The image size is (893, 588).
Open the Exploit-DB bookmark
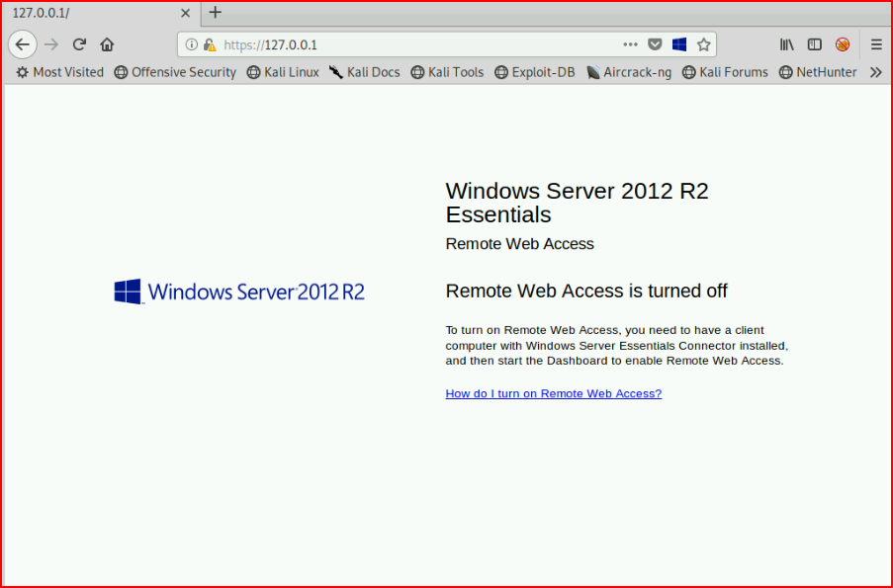[535, 72]
